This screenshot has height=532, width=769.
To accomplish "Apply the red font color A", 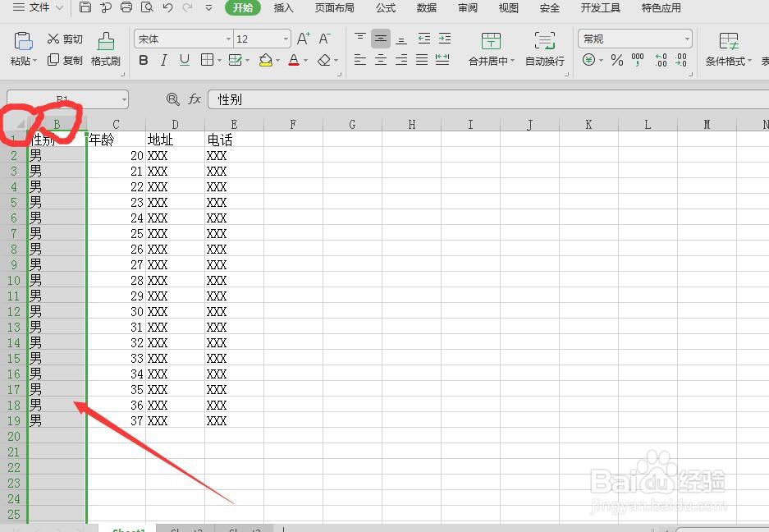I will tap(294, 60).
